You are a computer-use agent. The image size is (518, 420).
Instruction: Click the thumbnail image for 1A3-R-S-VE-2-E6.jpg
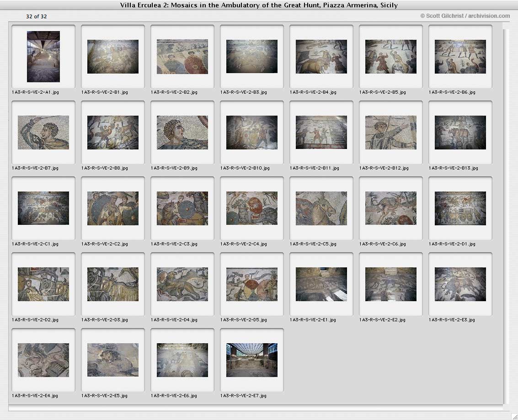pos(182,360)
